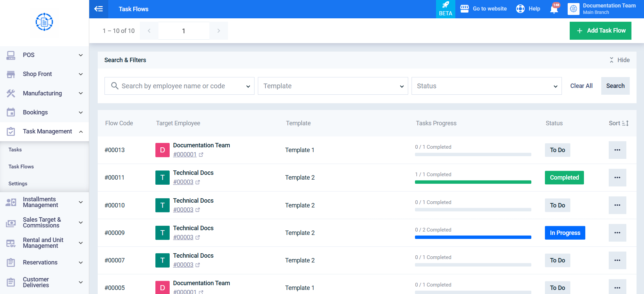This screenshot has height=294, width=644.
Task: Click the Sales Target & Commissions icon
Action: coord(11,223)
